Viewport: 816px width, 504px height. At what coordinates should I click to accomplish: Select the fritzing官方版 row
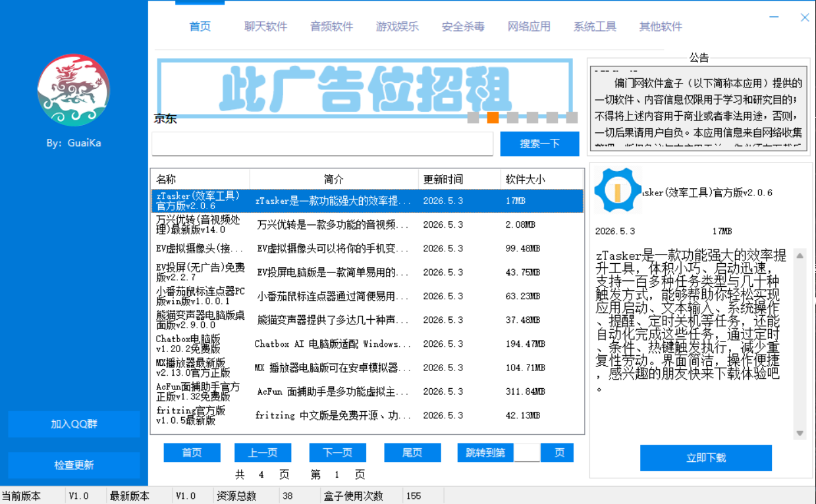point(367,415)
